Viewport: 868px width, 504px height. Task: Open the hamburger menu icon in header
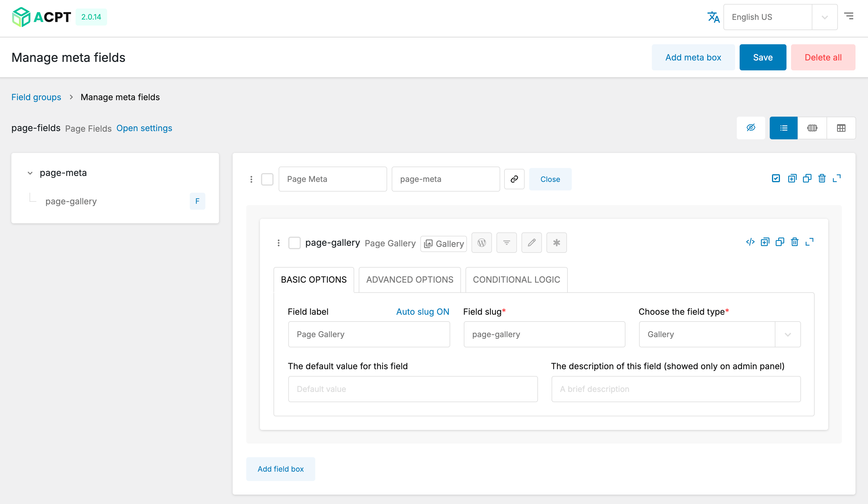849,16
